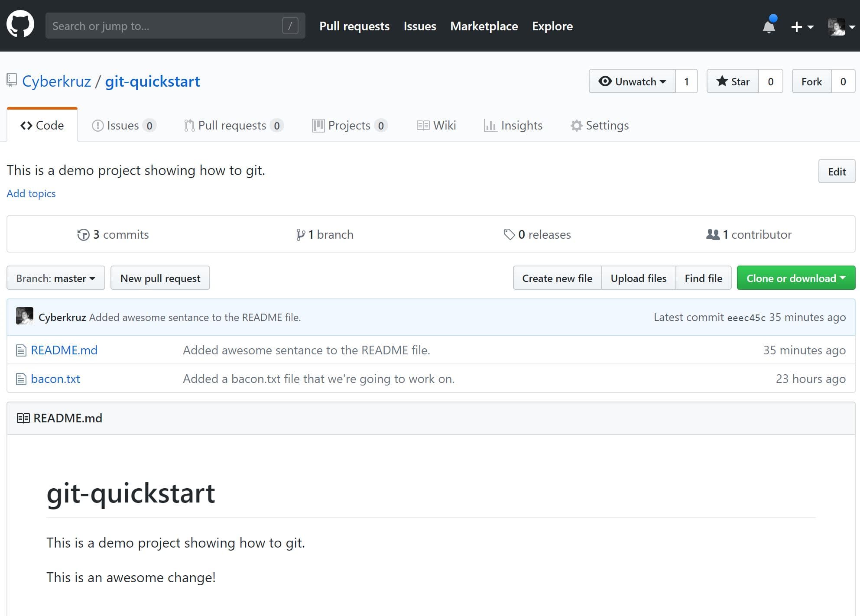The image size is (860, 616).
Task: Click the committer avatar thumbnail
Action: coord(25,316)
